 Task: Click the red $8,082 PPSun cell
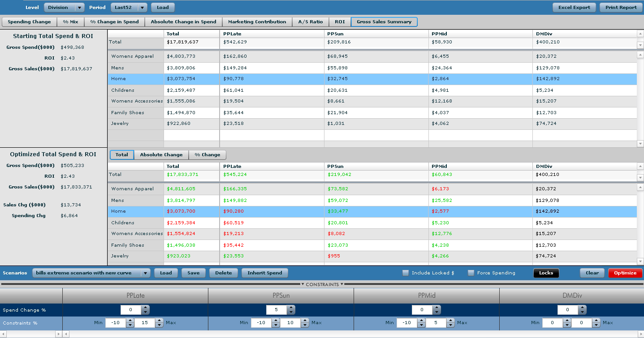tap(376, 234)
